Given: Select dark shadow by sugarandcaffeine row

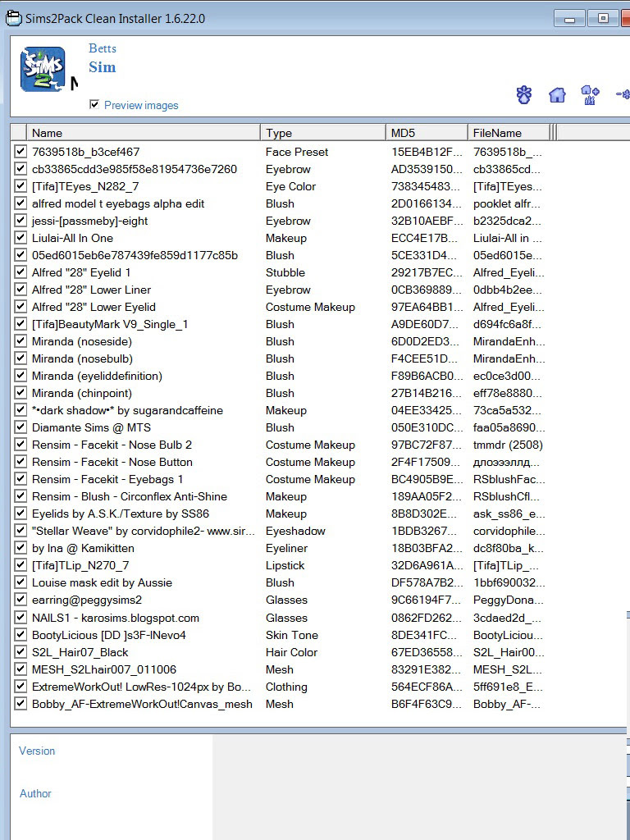Looking at the screenshot, I should pyautogui.click(x=281, y=410).
